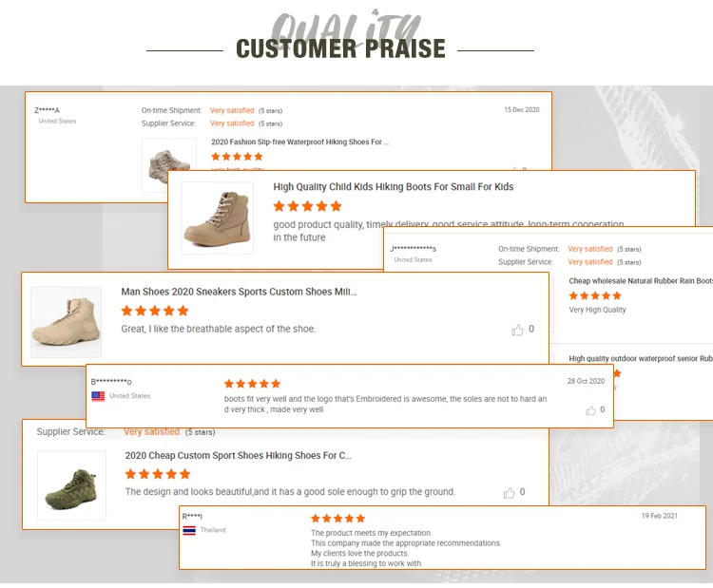Click star rating under Man Shoes 2020
This screenshot has width=713, height=588.
(155, 311)
